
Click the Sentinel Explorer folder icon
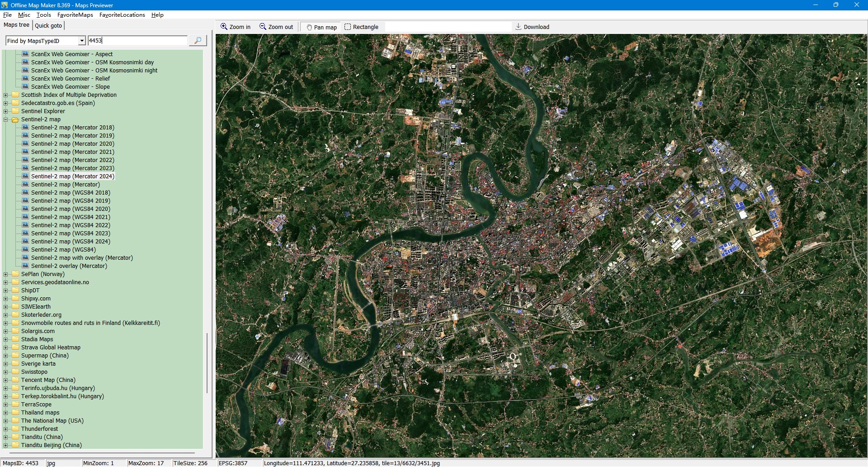pyautogui.click(x=15, y=111)
